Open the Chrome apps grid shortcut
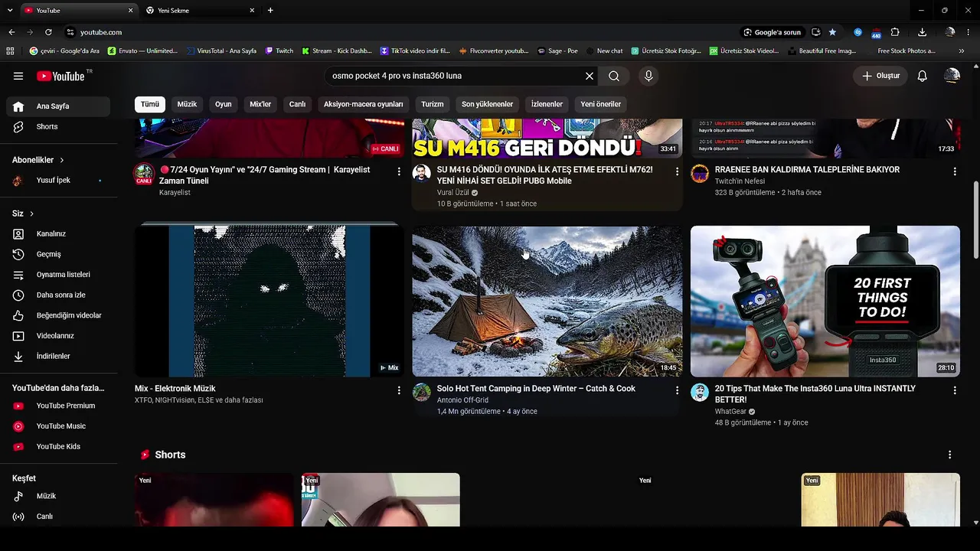This screenshot has height=551, width=980. tap(10, 51)
